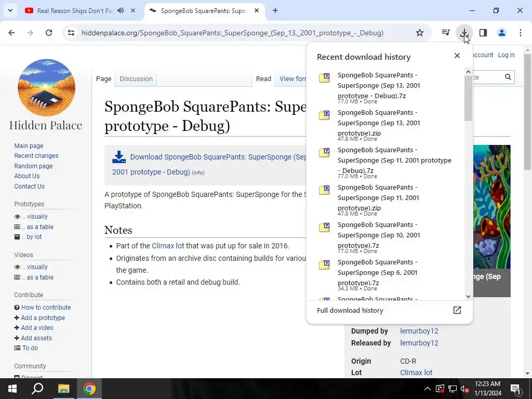532x399 pixels.
Task: Open About Us sidebar link
Action: pyautogui.click(x=27, y=176)
